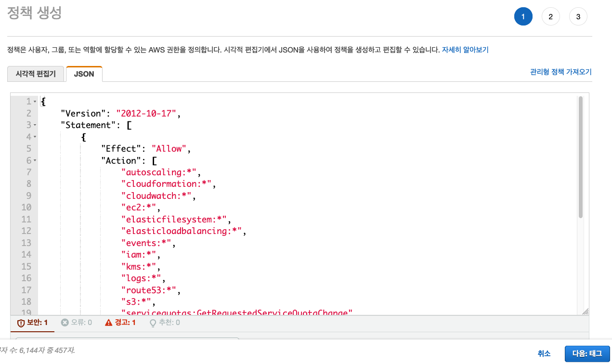Click the 오류 error circle icon
This screenshot has width=612, height=364.
65,322
